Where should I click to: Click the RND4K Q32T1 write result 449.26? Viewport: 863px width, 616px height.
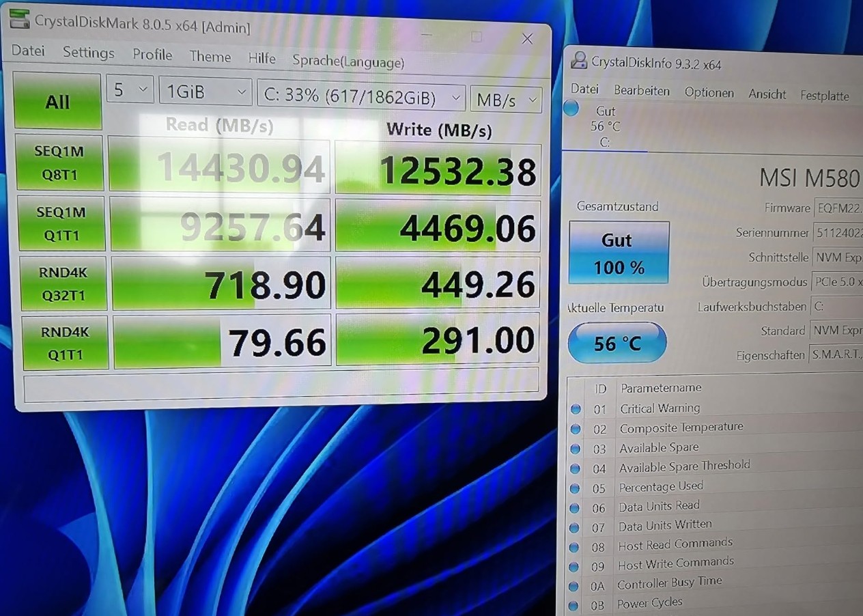click(438, 284)
